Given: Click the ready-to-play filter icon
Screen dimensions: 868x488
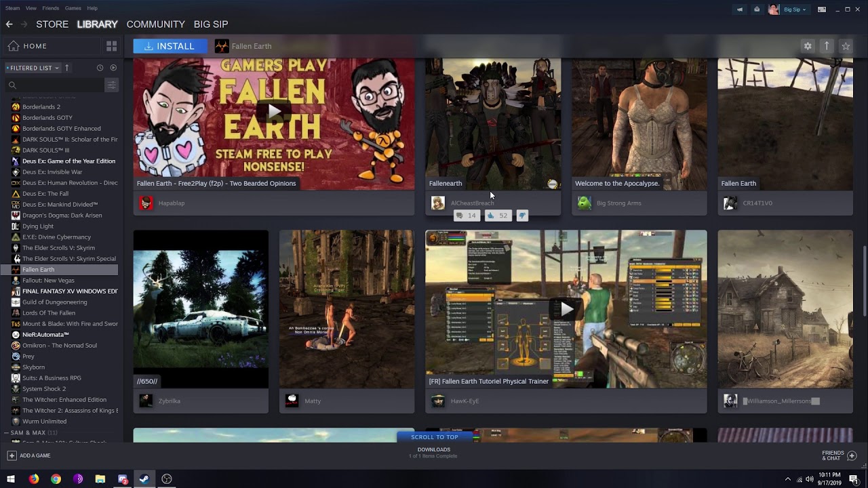Looking at the screenshot, I should pyautogui.click(x=113, y=68).
